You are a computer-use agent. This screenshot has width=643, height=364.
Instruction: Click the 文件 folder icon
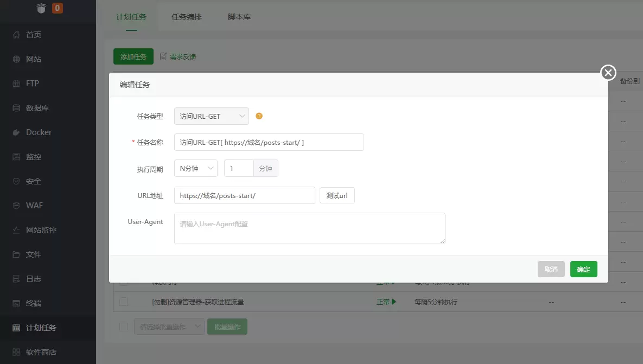tap(16, 254)
